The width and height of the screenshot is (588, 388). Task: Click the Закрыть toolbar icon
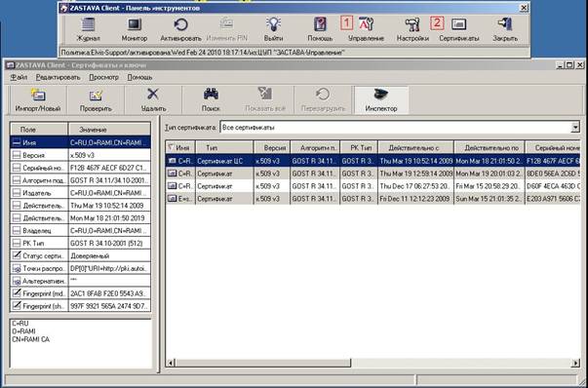point(505,29)
